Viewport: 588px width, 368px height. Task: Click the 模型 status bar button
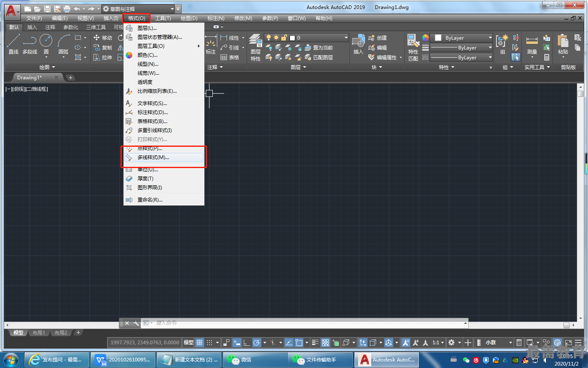coord(189,343)
